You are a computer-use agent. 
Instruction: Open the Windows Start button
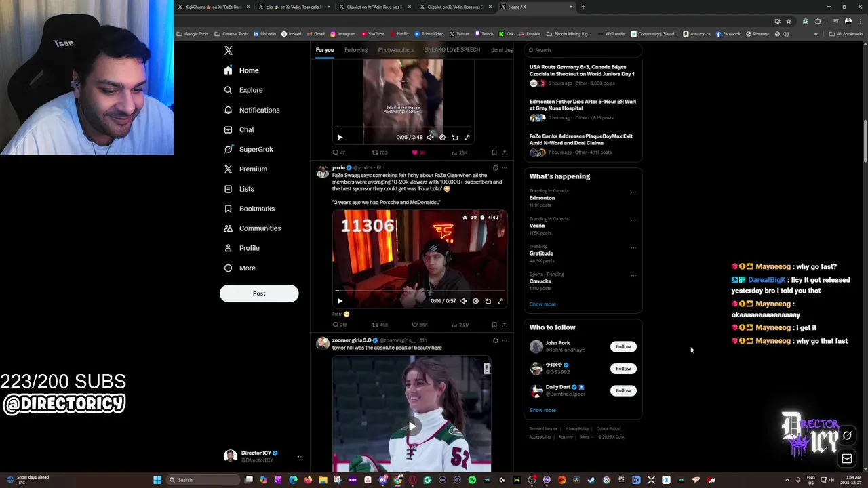(157, 480)
